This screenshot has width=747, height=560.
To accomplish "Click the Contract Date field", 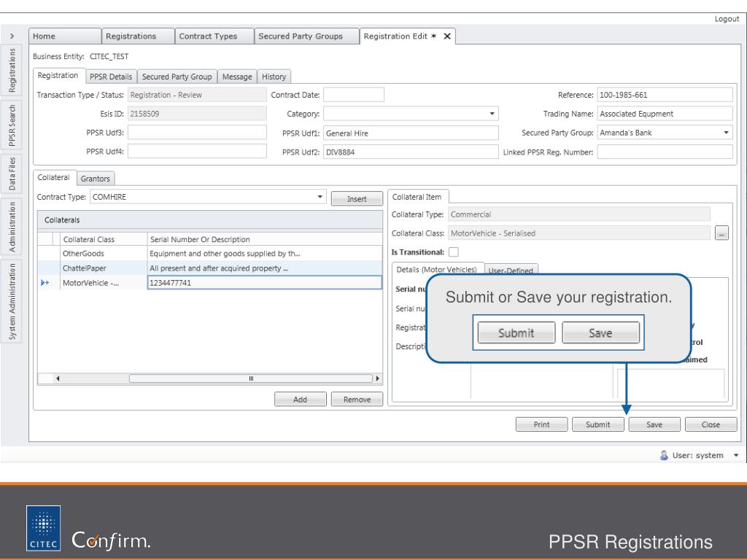I will click(x=354, y=95).
